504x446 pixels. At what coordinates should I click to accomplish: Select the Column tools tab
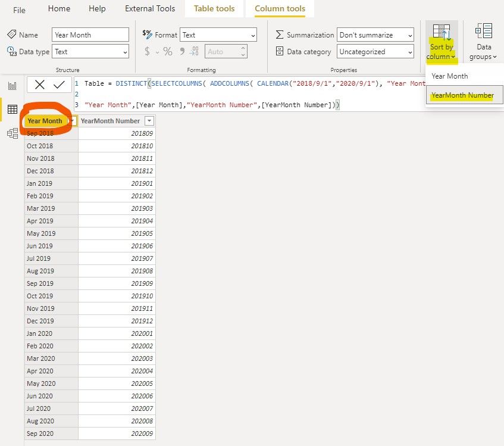tap(280, 9)
